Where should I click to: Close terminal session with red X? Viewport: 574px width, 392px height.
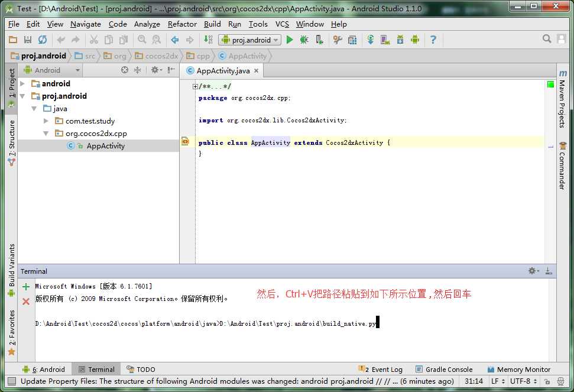25,302
